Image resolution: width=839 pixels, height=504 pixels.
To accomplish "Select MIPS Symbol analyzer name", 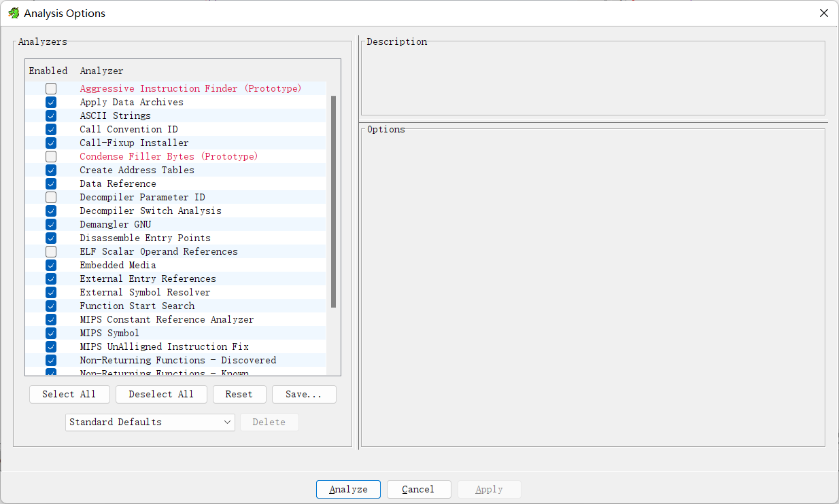I will (109, 333).
